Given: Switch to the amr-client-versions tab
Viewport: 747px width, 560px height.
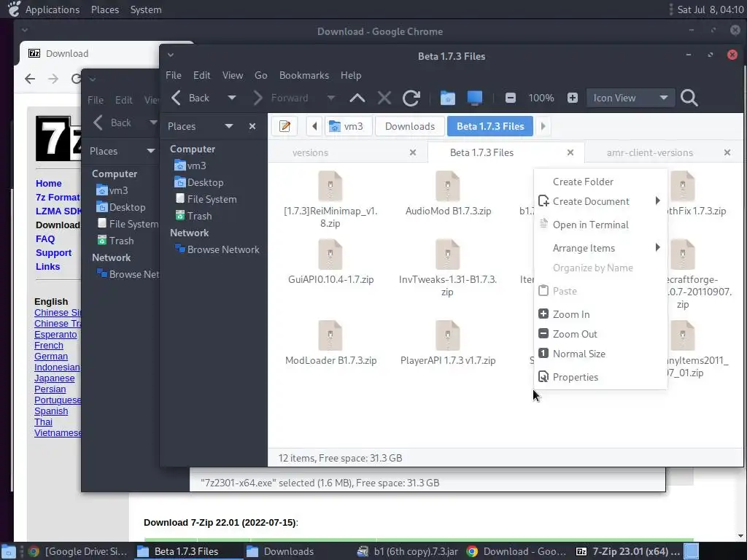Looking at the screenshot, I should [650, 152].
